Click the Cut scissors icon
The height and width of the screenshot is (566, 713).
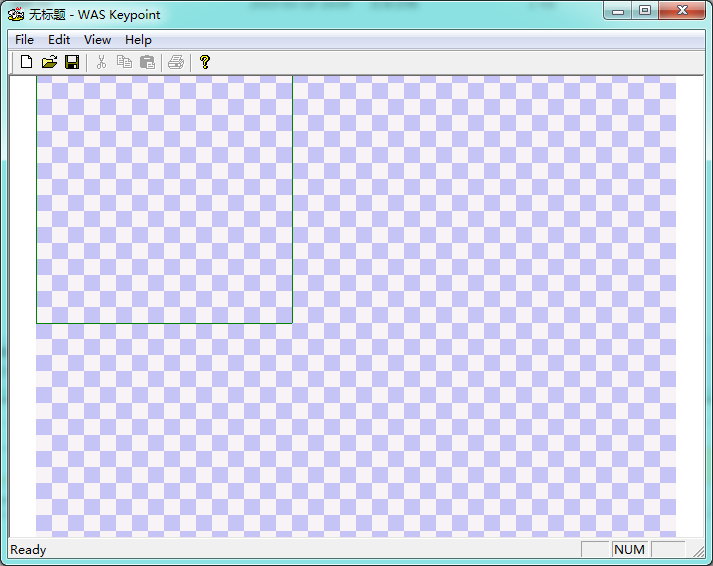click(x=101, y=62)
